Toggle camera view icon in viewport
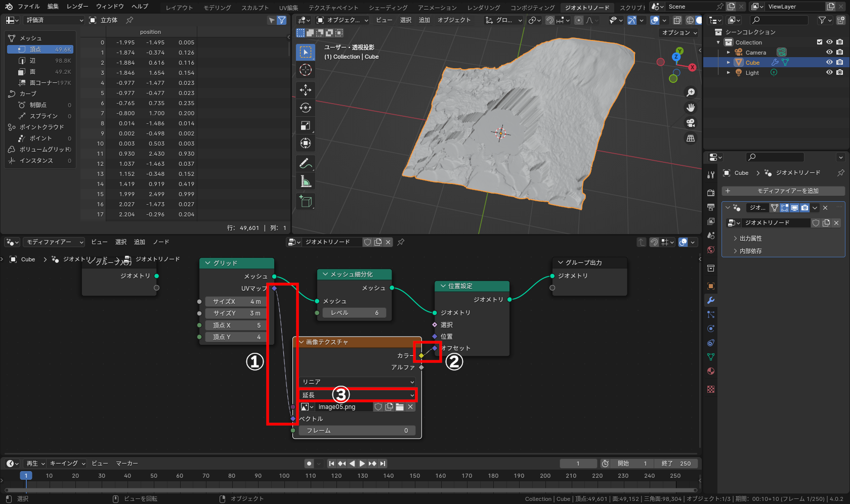The height and width of the screenshot is (504, 850). pos(691,123)
